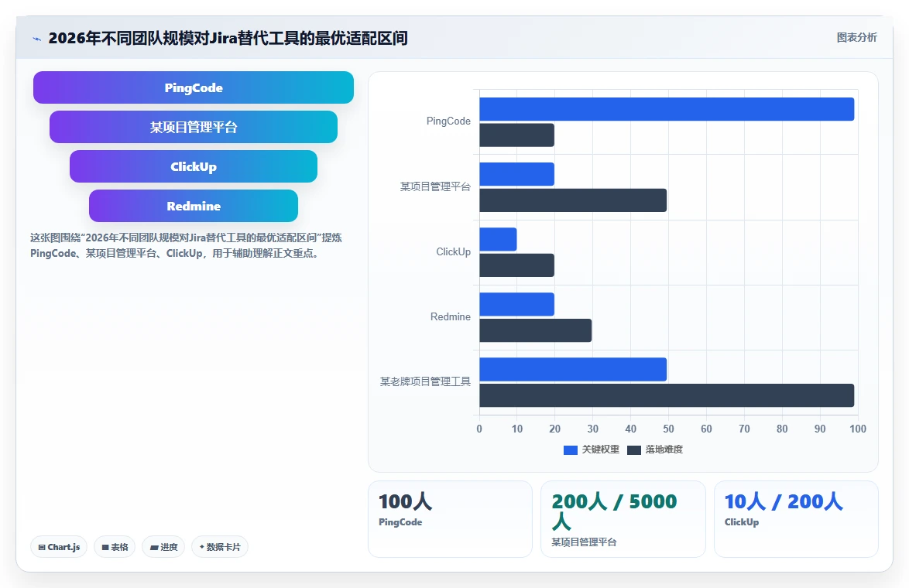Toggle the 落地难度 legend entry
This screenshot has height=588, width=909.
tap(655, 450)
